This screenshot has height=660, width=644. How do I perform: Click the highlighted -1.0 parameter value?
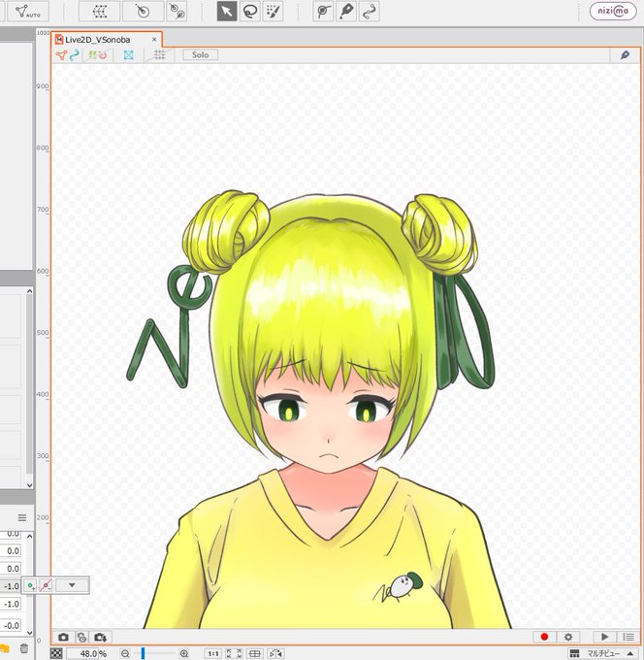click(11, 586)
